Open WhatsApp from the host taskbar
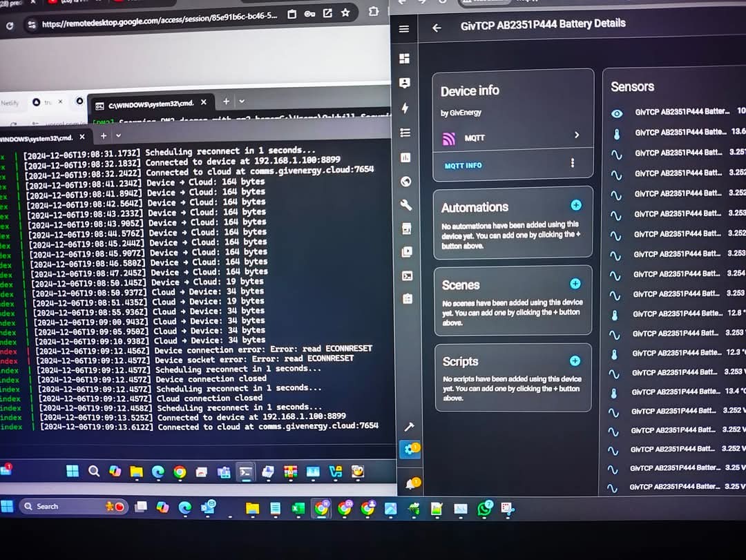 tap(484, 509)
